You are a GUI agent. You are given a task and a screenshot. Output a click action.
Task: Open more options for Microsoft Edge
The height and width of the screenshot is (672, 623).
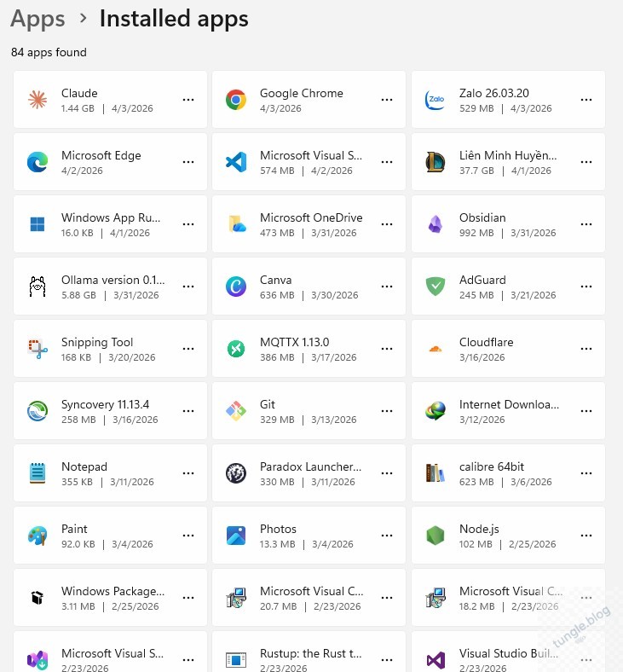[188, 162]
